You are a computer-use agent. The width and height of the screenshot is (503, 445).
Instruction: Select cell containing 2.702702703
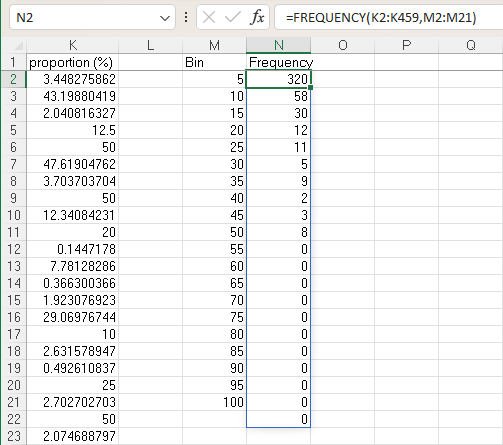tap(73, 402)
